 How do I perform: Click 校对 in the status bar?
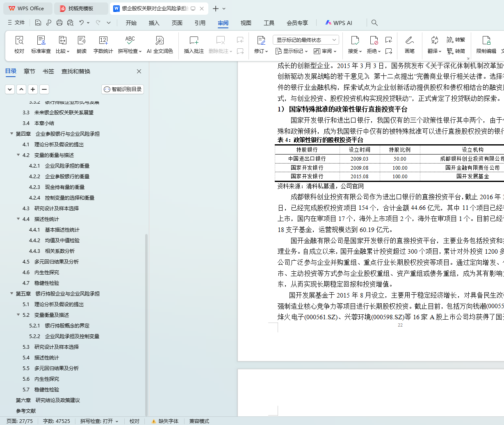pos(135,421)
